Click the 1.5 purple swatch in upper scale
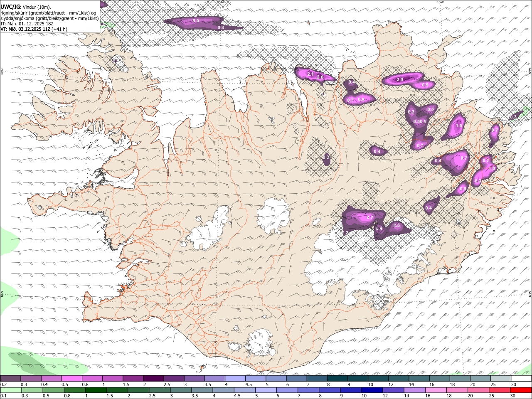The height and width of the screenshot is (399, 532). (133, 378)
